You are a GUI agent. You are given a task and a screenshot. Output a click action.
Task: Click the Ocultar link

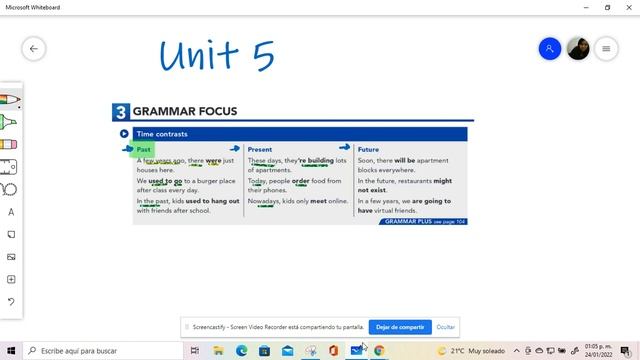[x=445, y=327]
